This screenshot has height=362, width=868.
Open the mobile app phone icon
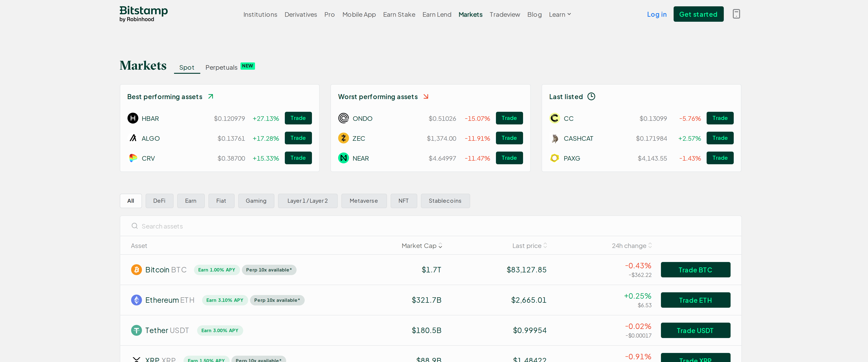point(736,14)
